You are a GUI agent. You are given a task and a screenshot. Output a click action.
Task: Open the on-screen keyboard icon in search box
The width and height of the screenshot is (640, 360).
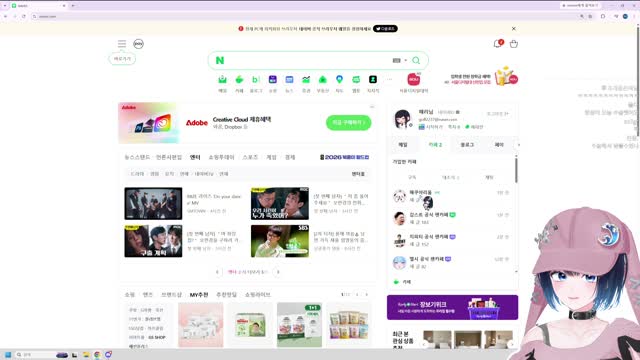pyautogui.click(x=396, y=60)
